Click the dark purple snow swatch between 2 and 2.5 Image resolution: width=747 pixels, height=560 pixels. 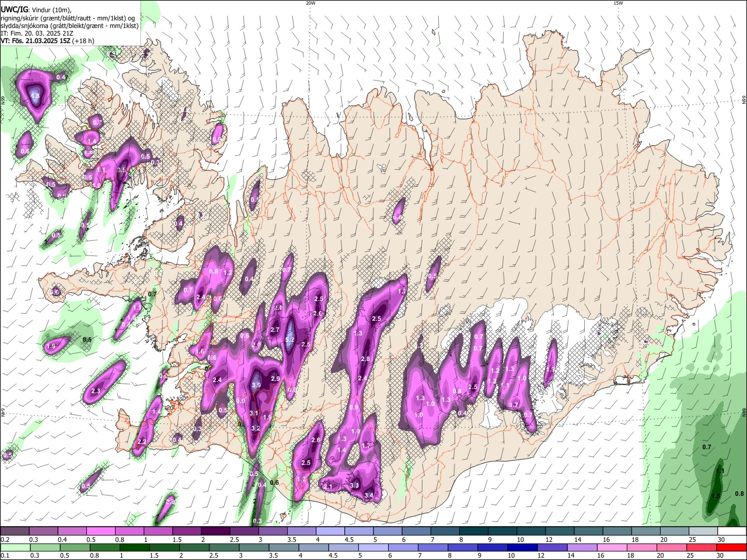[215, 531]
